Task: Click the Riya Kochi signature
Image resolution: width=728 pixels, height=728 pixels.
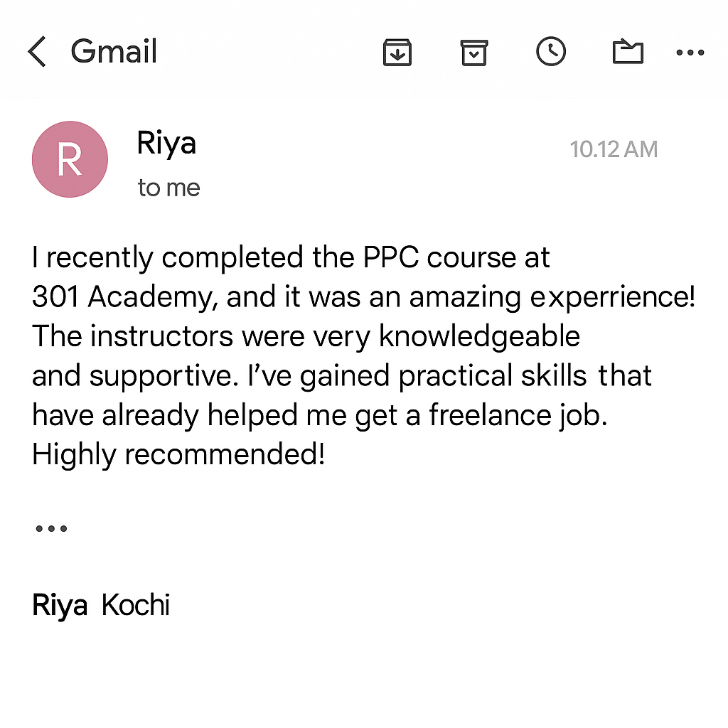Action: 101,606
